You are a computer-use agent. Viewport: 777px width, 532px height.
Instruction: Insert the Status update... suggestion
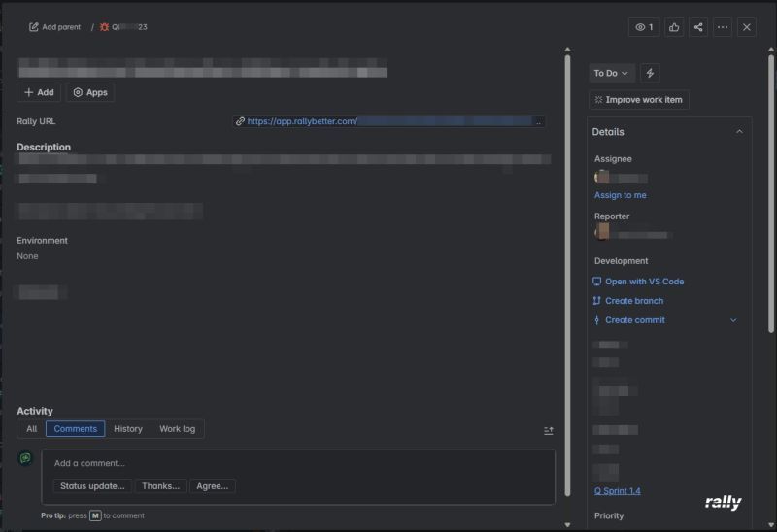click(x=92, y=486)
